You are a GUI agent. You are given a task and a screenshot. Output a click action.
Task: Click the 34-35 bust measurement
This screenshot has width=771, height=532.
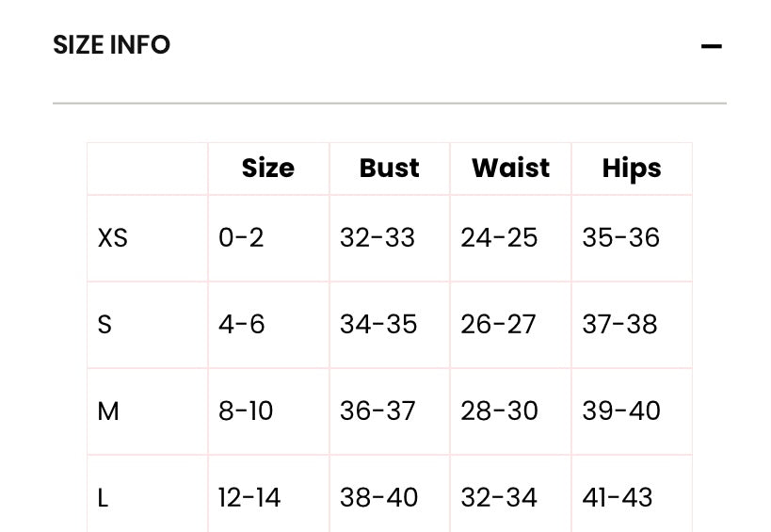(x=378, y=325)
